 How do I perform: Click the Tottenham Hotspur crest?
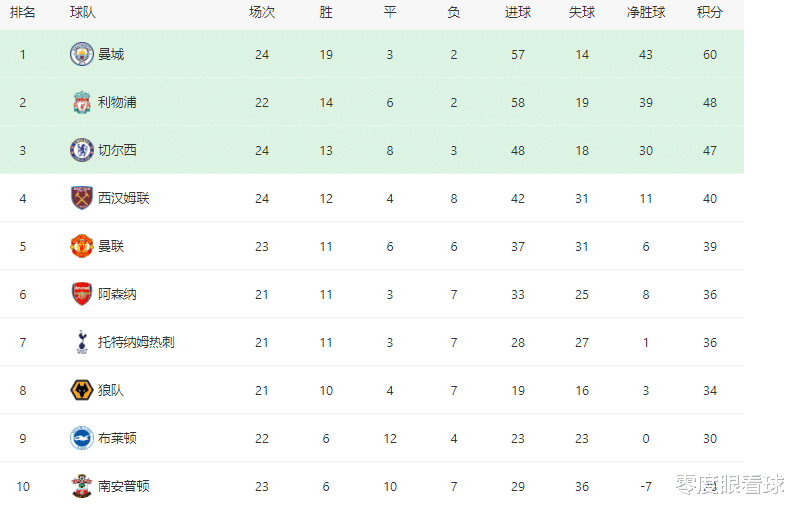81,342
